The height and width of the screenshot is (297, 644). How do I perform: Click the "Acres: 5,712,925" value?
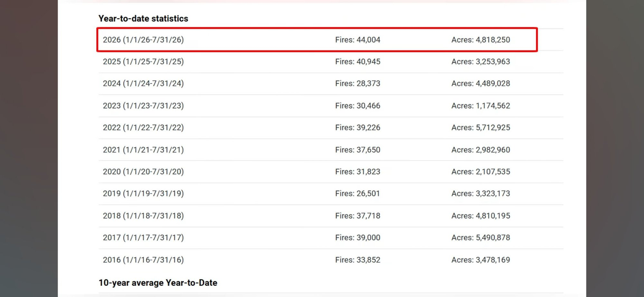[481, 127]
